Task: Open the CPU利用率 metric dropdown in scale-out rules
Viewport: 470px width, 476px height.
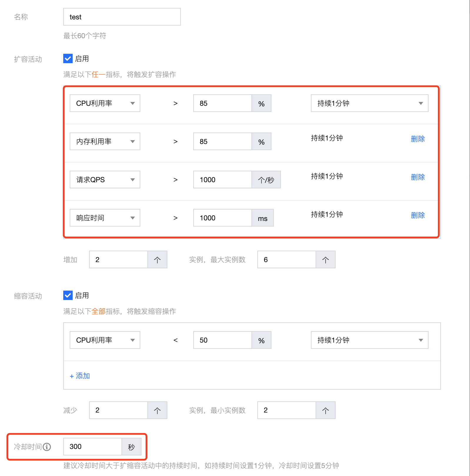Action: (x=105, y=103)
